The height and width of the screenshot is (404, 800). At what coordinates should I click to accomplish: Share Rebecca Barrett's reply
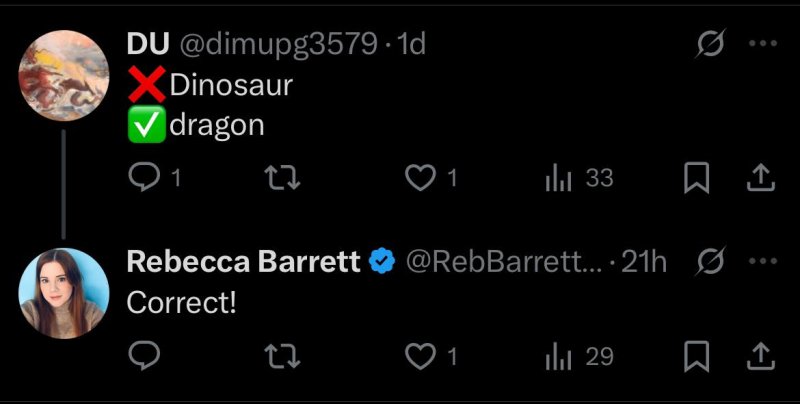point(761,356)
